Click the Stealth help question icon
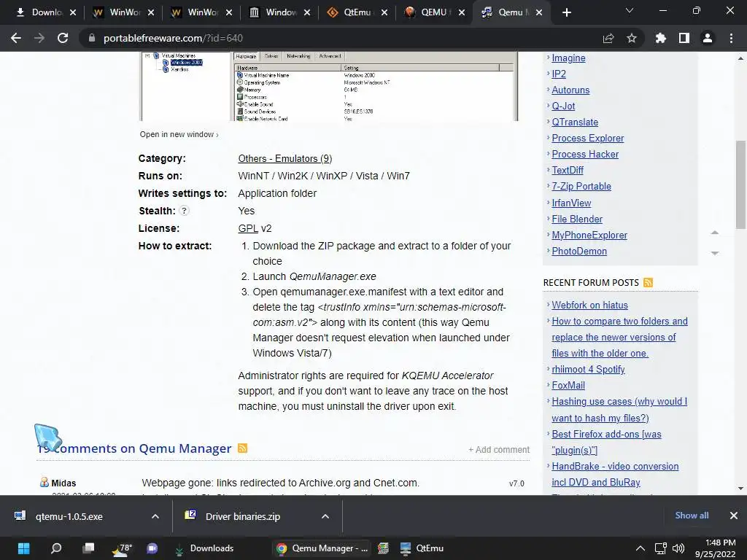The image size is (747, 560). pos(185,211)
